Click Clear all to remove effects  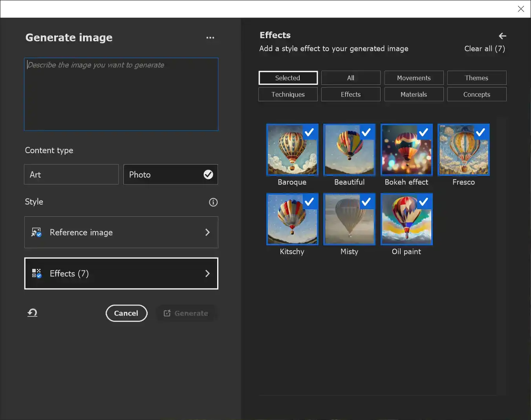coord(485,49)
